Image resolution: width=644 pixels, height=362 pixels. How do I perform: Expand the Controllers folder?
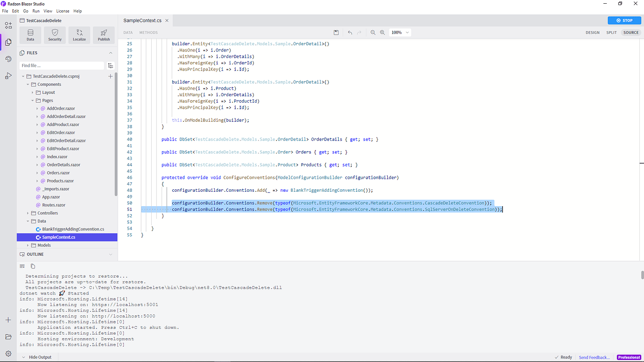click(x=27, y=213)
